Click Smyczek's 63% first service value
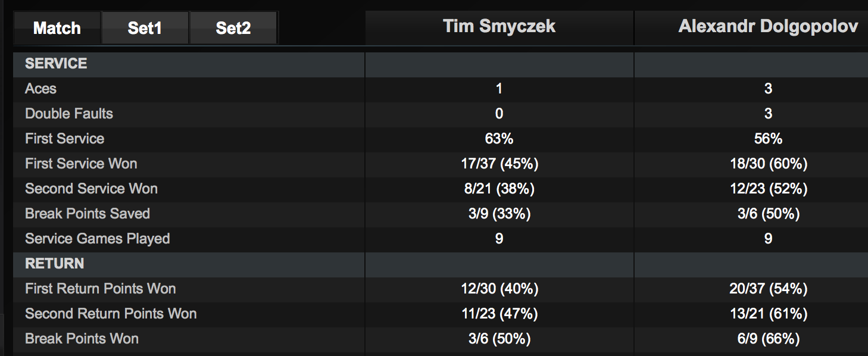 (499, 139)
